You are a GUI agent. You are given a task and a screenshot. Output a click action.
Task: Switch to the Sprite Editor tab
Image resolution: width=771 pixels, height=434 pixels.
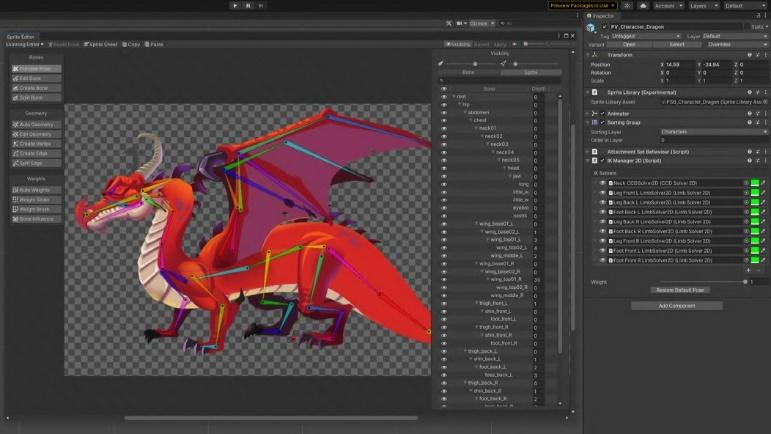pos(21,37)
